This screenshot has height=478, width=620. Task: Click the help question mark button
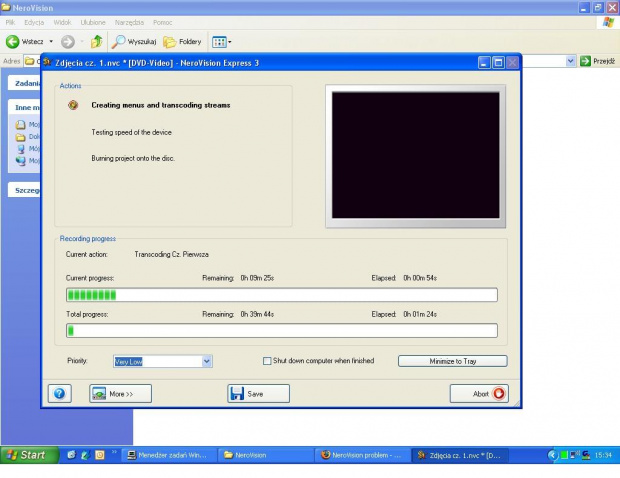60,393
